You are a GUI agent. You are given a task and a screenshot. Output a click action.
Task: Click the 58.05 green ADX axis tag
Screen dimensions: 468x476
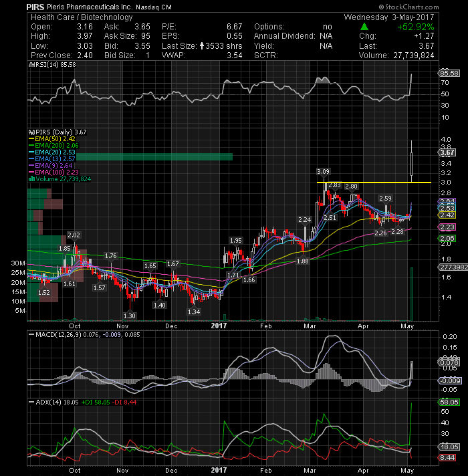pos(449,402)
